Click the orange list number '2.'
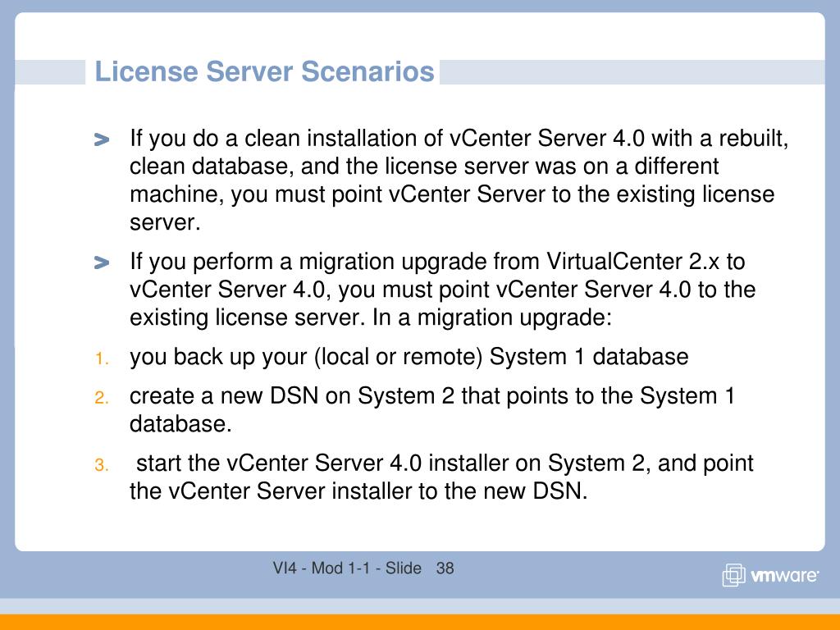 pos(102,398)
